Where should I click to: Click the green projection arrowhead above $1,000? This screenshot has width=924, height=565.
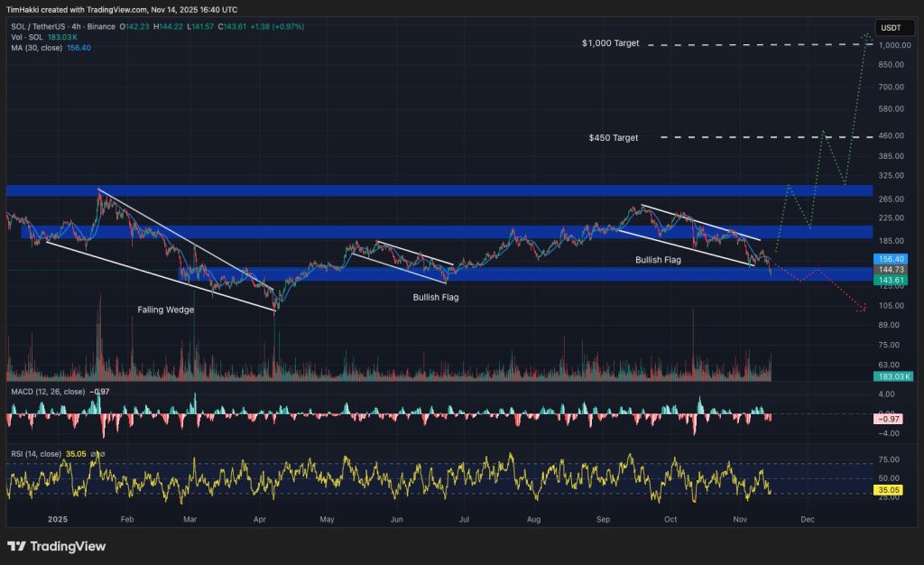pyautogui.click(x=867, y=35)
